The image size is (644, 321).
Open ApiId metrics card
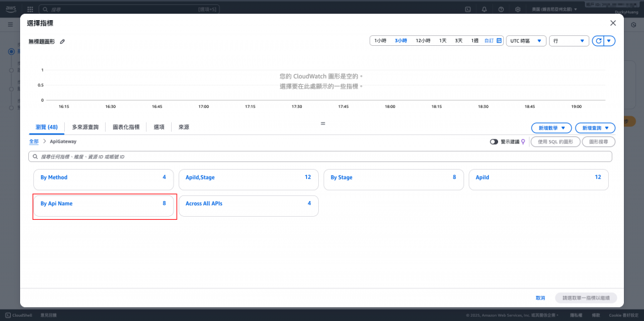point(538,180)
